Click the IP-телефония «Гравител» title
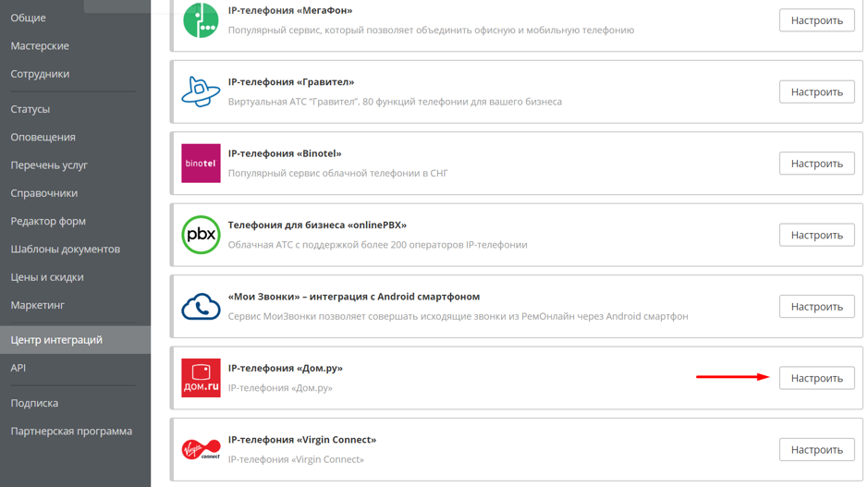This screenshot has height=487, width=868. point(291,82)
